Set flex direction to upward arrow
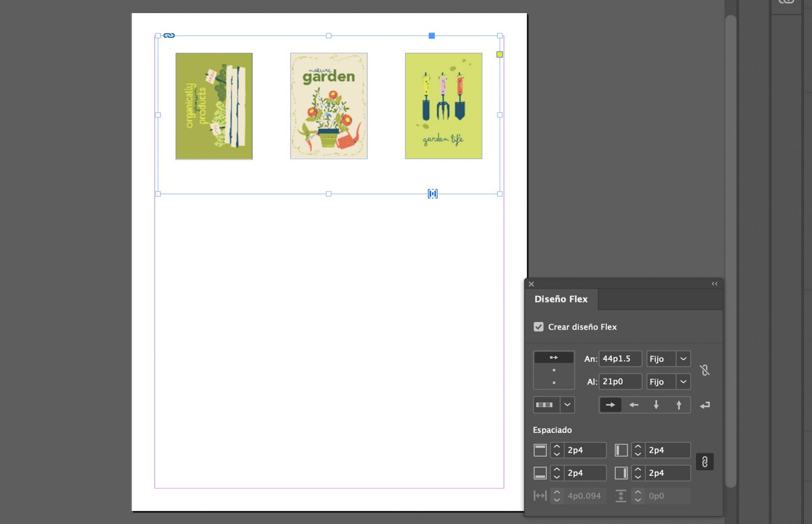The width and height of the screenshot is (812, 524). 679,405
